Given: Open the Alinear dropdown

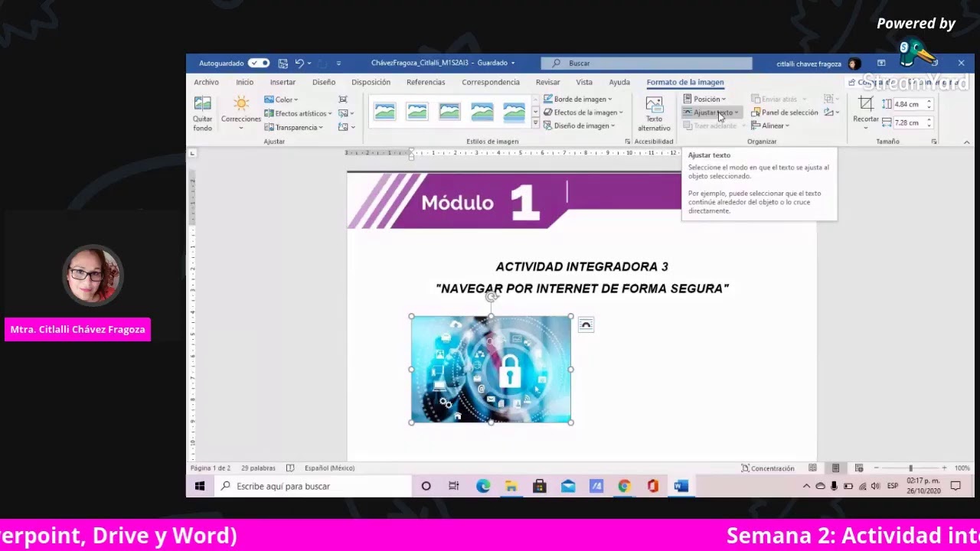Looking at the screenshot, I should 770,126.
